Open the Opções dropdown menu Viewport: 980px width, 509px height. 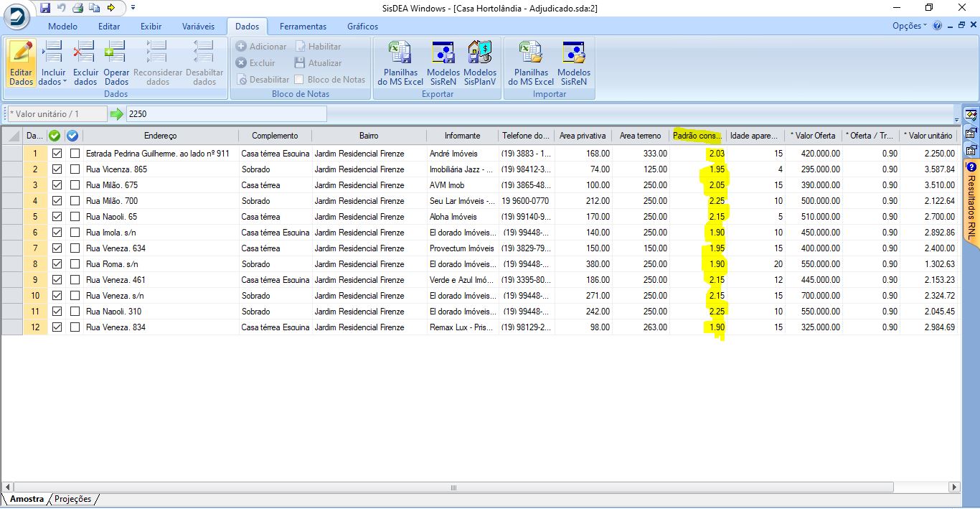coord(909,26)
